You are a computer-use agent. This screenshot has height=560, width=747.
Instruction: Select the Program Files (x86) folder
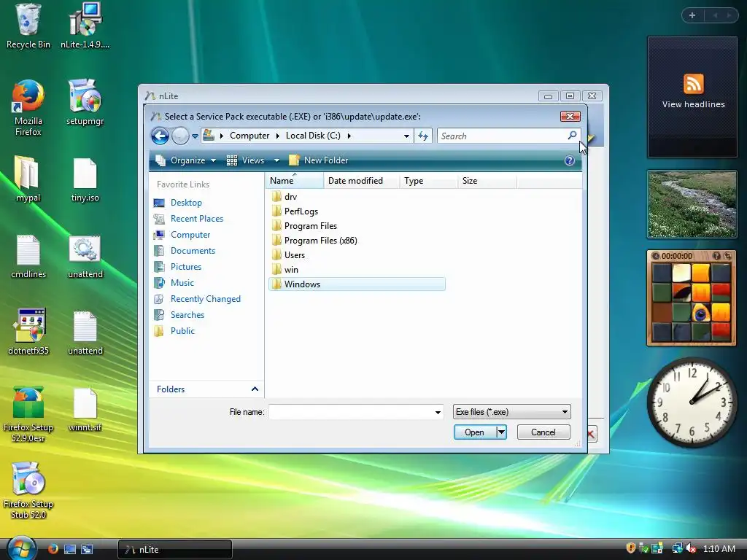click(x=314, y=241)
